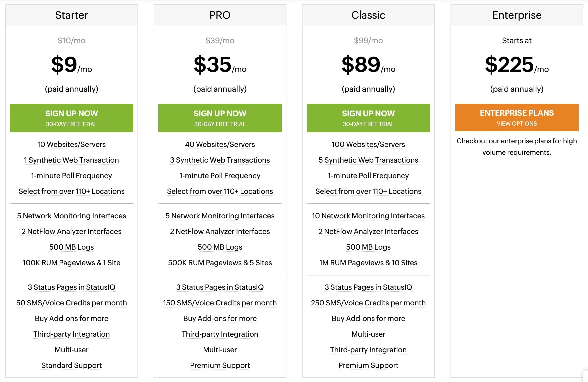Click PRO's Premium Support link

[220, 365]
